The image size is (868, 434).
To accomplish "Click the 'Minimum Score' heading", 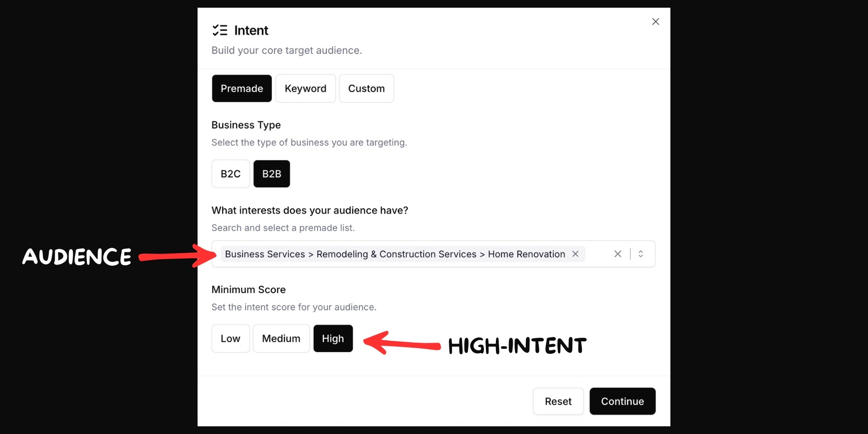I will pos(249,289).
